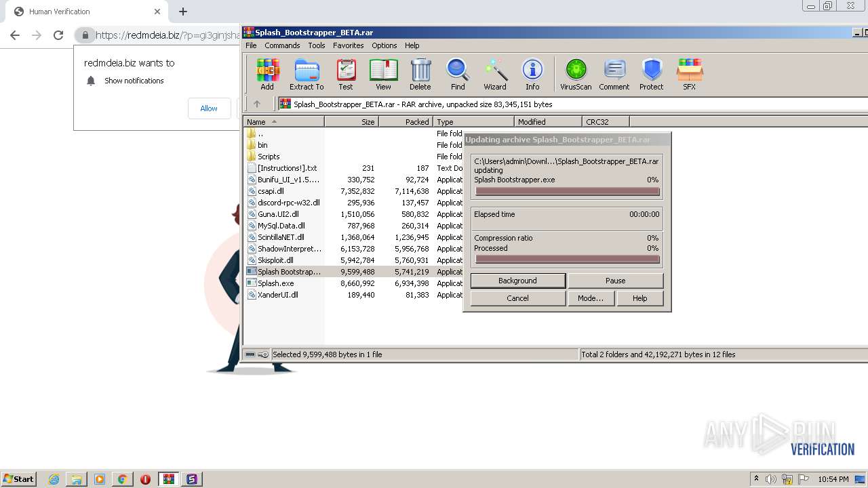The width and height of the screenshot is (868, 488).
Task: Click the Pause button
Action: [616, 281]
